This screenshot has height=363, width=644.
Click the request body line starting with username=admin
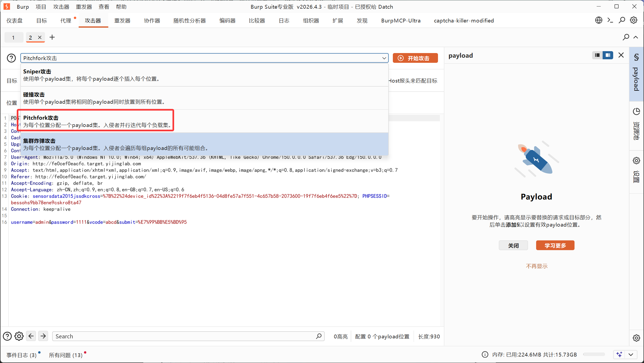point(99,222)
